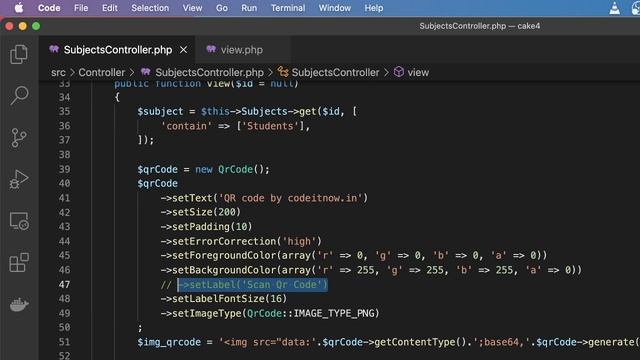Click on setBackgroundColor code line
Image resolution: width=640 pixels, height=360 pixels.
coord(371,270)
